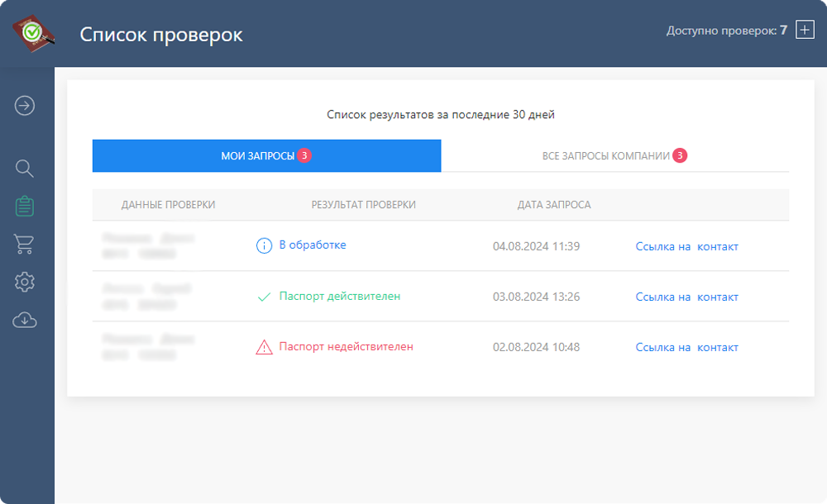Viewport: 827px width, 504px height.
Task: Select the Паспорт недействителен result text
Action: [x=346, y=347]
